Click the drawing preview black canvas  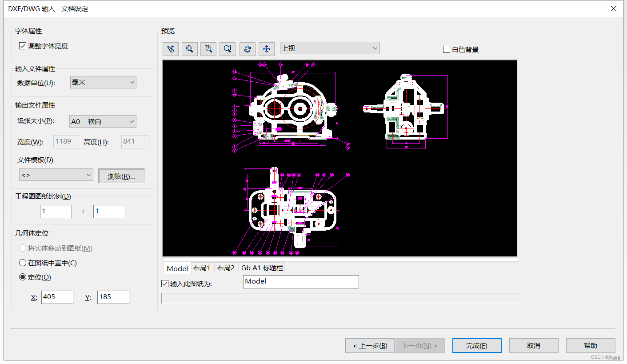click(x=340, y=158)
